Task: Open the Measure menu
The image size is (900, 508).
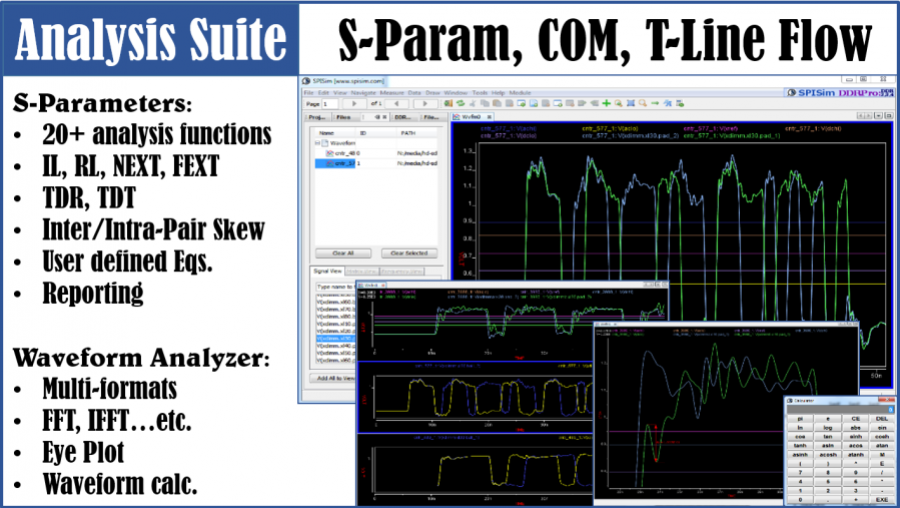Action: (x=390, y=92)
